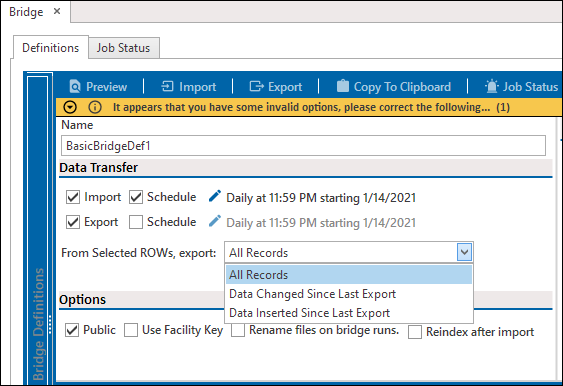The image size is (563, 386).
Task: Uncheck the Import checkbox
Action: [x=73, y=197]
